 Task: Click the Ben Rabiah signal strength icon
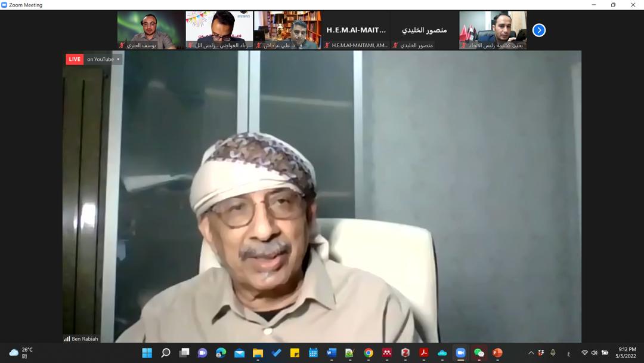(67, 339)
